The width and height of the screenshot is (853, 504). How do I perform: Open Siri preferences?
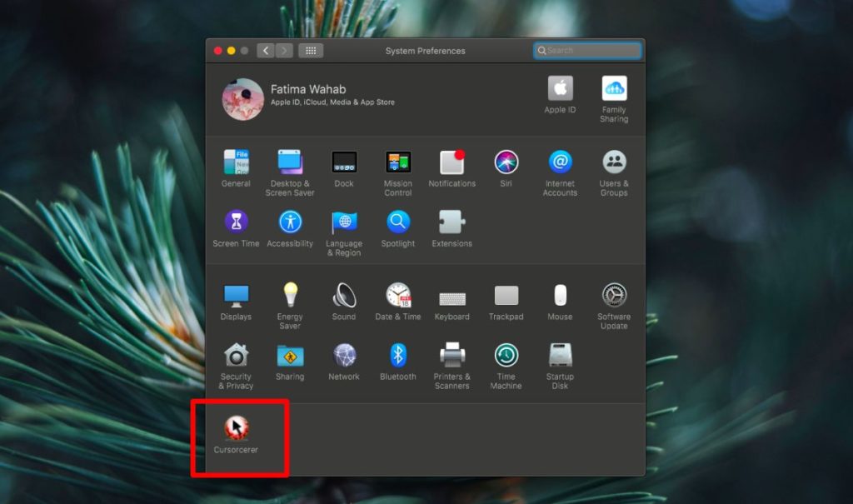[506, 162]
